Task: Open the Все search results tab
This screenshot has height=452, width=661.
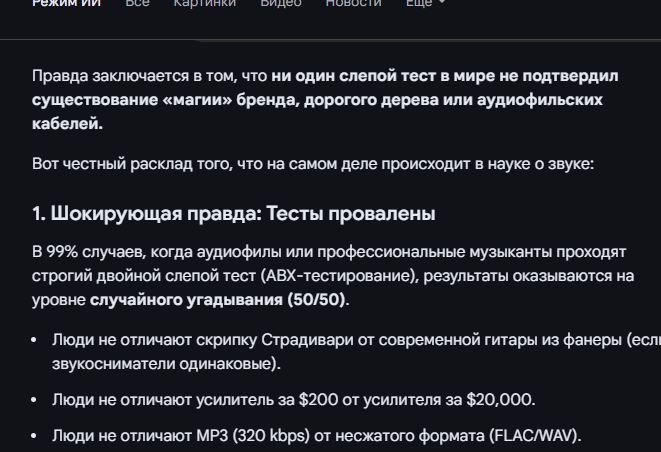Action: (137, 4)
